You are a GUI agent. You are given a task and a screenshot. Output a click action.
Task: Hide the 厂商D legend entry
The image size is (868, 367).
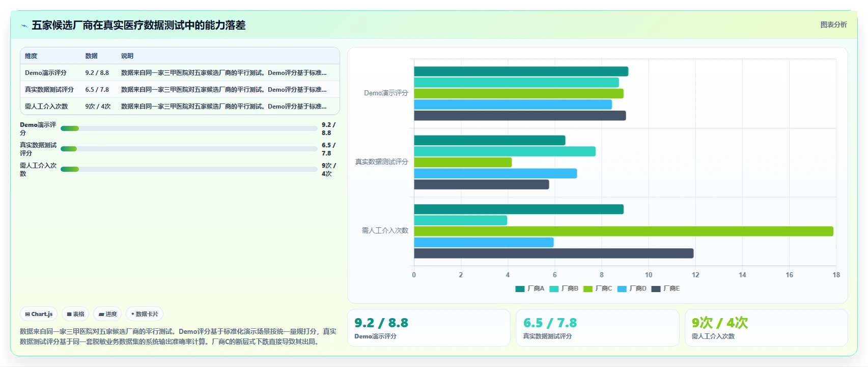[632, 289]
